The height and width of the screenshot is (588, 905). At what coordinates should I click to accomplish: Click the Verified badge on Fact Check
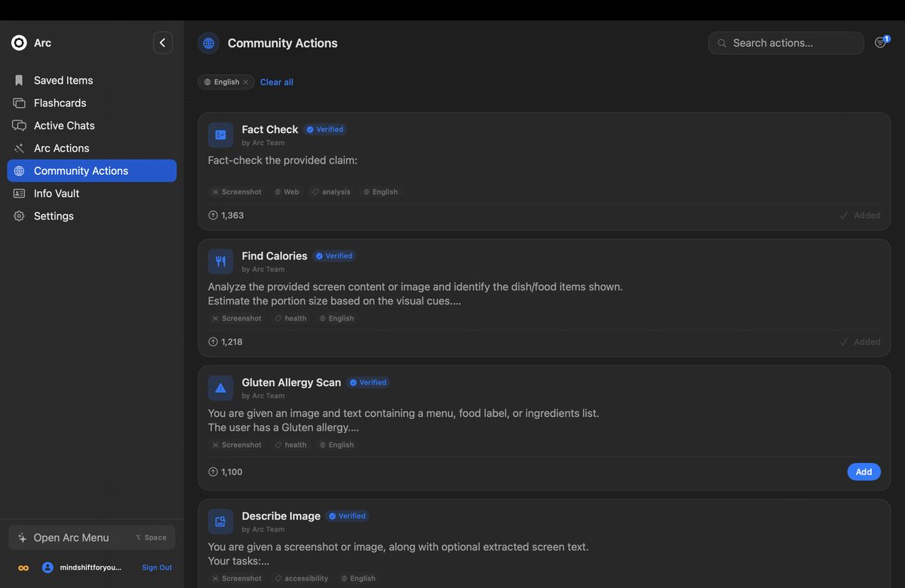[x=325, y=130]
